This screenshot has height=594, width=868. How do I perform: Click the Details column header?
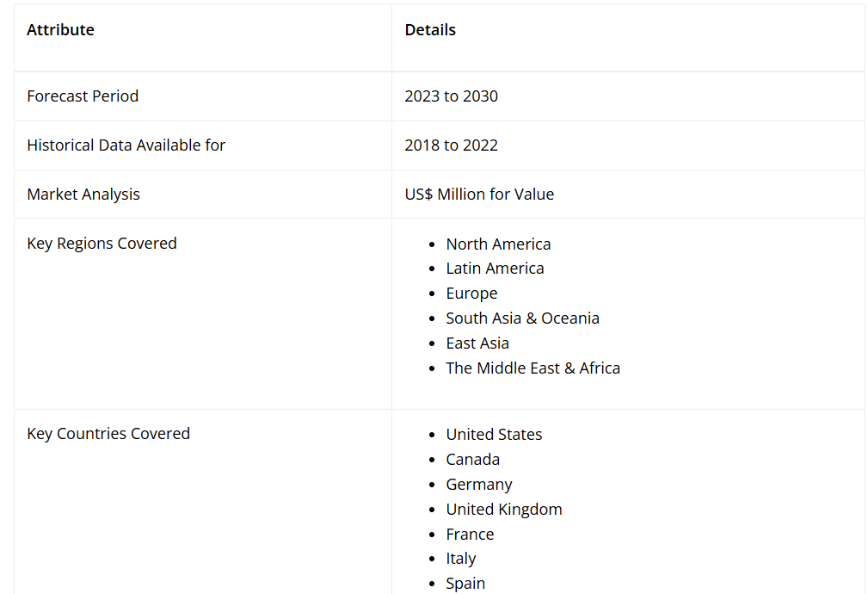tap(430, 30)
